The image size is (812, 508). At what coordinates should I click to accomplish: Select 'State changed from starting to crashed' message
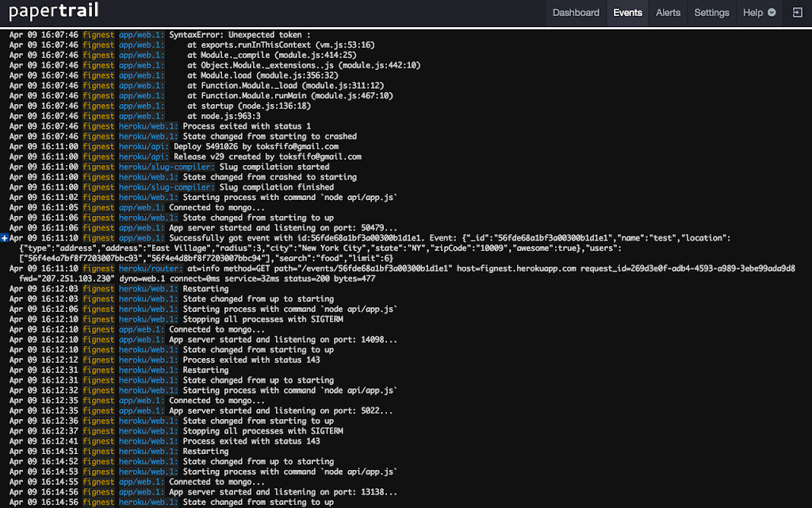point(270,137)
